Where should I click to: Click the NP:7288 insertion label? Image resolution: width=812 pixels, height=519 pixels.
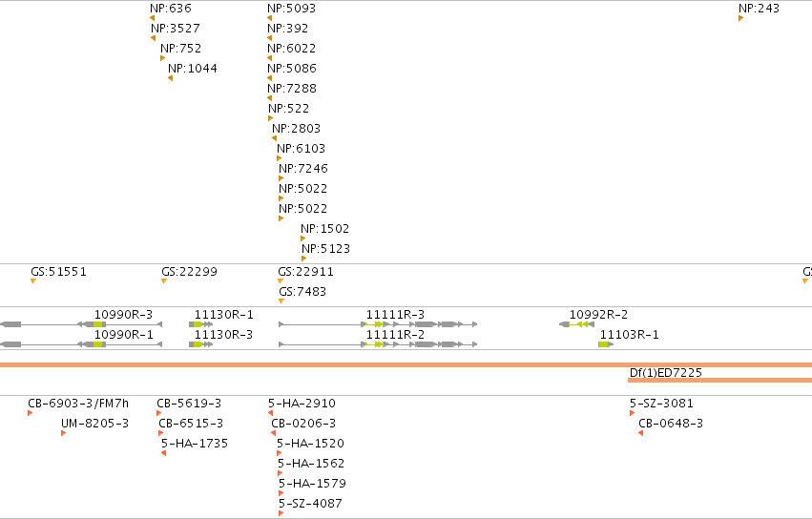tap(292, 88)
